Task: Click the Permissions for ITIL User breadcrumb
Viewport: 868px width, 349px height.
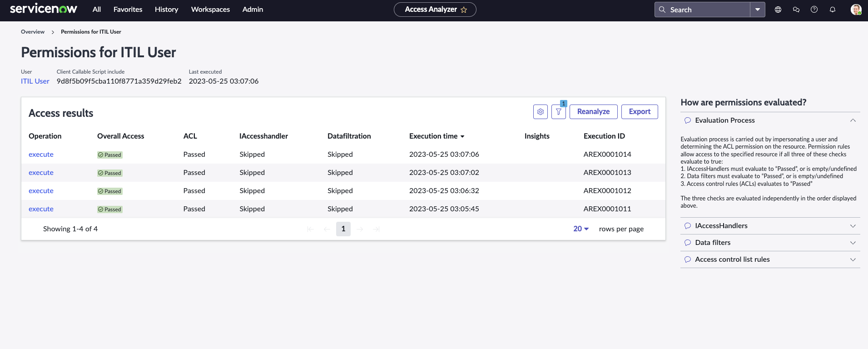Action: point(91,32)
